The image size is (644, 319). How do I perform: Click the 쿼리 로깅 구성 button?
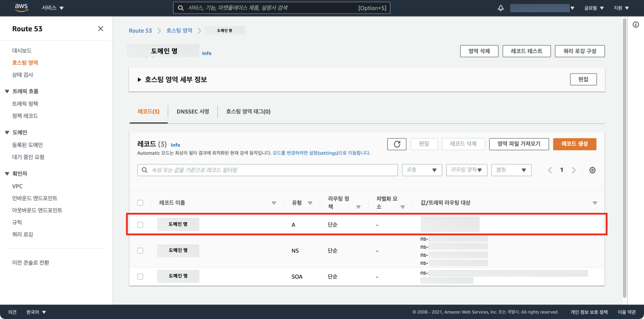coord(580,51)
